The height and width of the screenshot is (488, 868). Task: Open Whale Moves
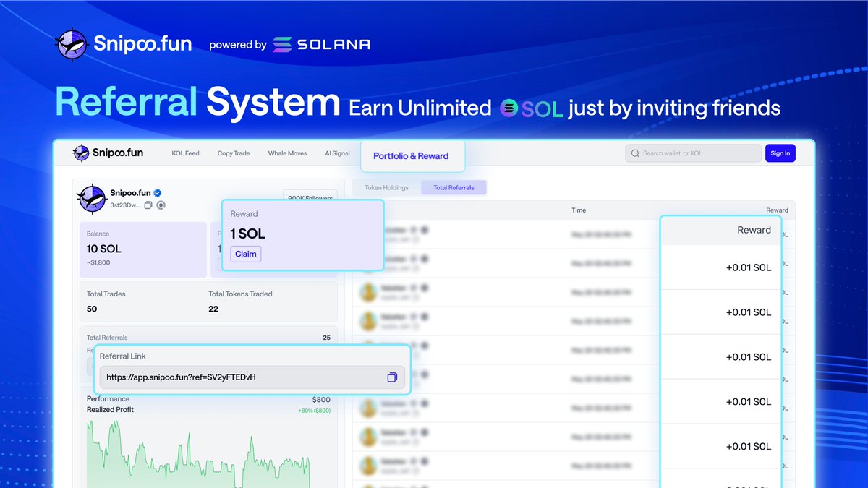[x=287, y=153]
